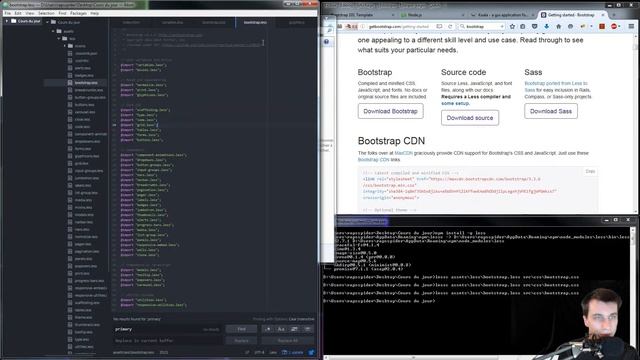Click the Download Sass button
This screenshot has height=360, width=640.
(551, 111)
